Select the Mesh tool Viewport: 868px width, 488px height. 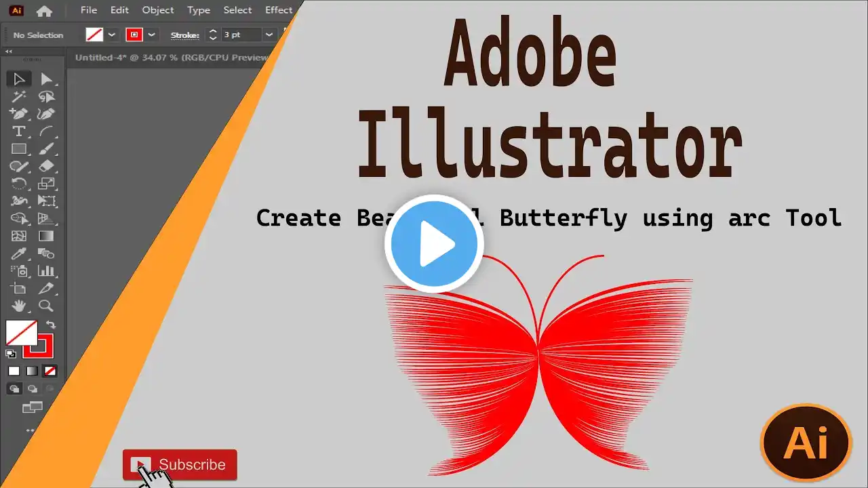click(19, 237)
